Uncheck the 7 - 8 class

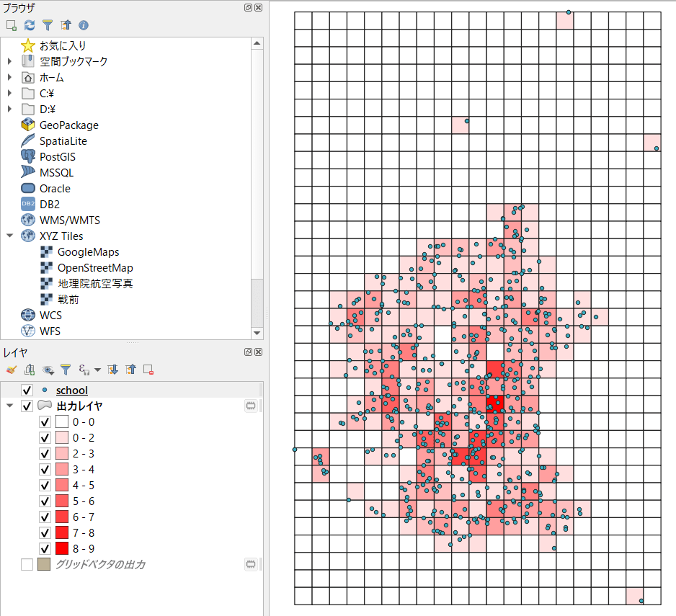45,533
